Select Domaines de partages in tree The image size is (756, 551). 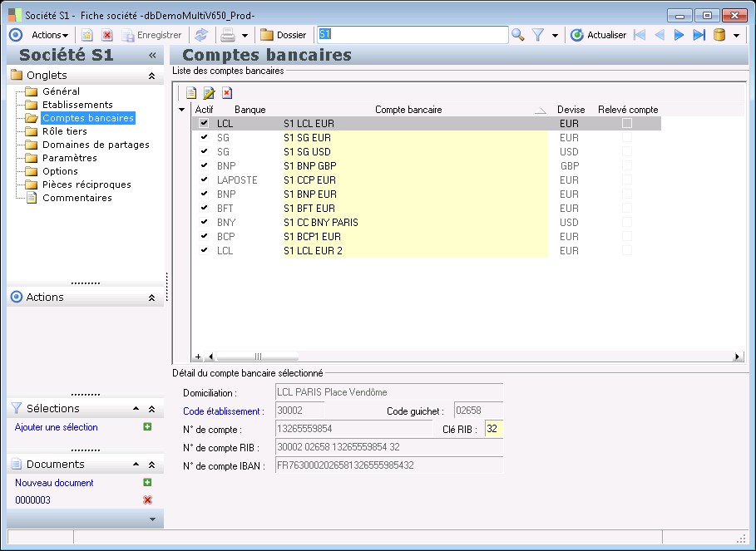tap(96, 145)
